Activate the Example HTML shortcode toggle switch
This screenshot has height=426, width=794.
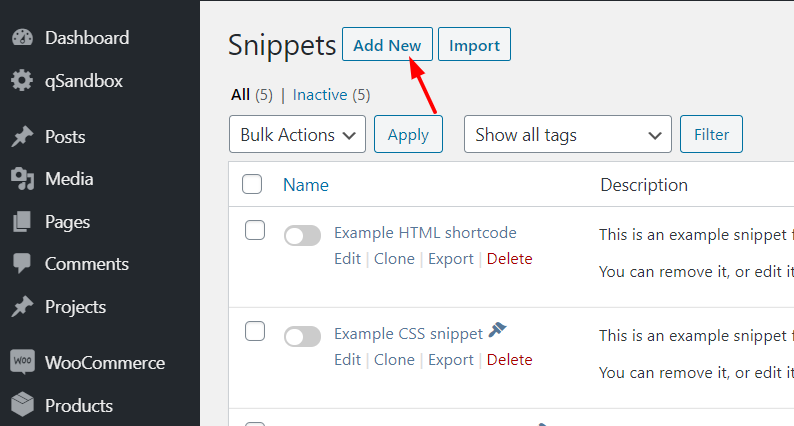(x=302, y=236)
